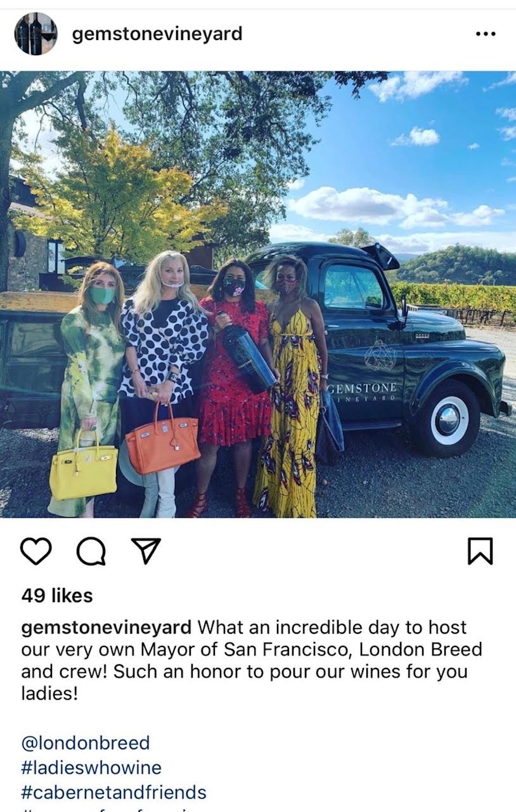The width and height of the screenshot is (516, 812).
Task: Open the @londonbreed mention
Action: pos(86,742)
